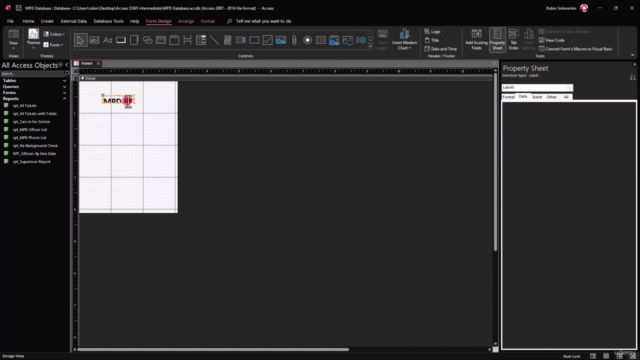Open the Insert Modern Chart dropdown
The width and height of the screenshot is (640, 360).
(404, 40)
